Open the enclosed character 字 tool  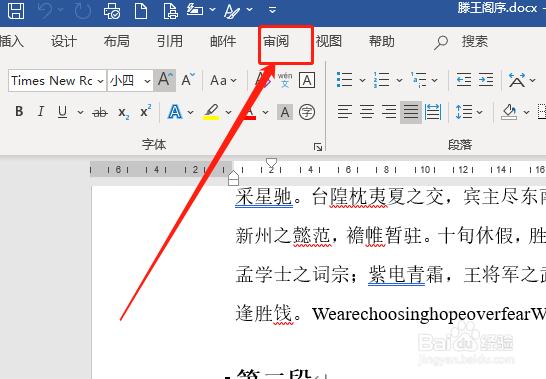[307, 112]
